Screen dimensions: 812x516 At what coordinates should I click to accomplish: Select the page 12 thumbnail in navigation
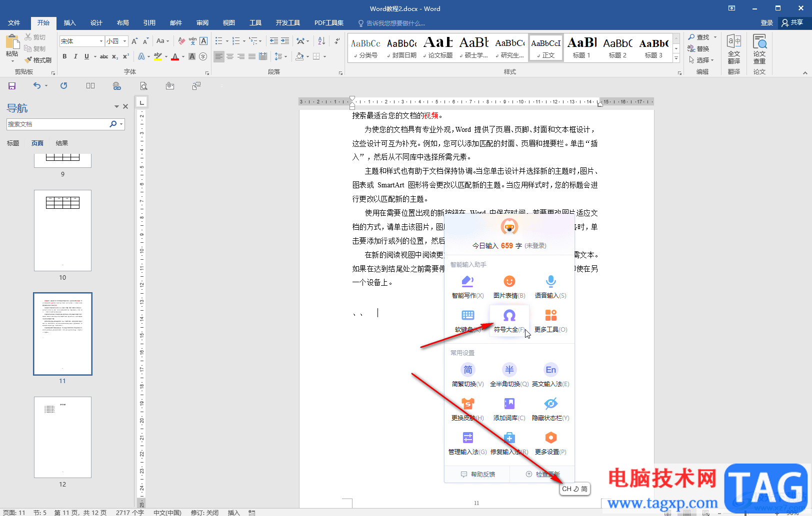click(62, 437)
